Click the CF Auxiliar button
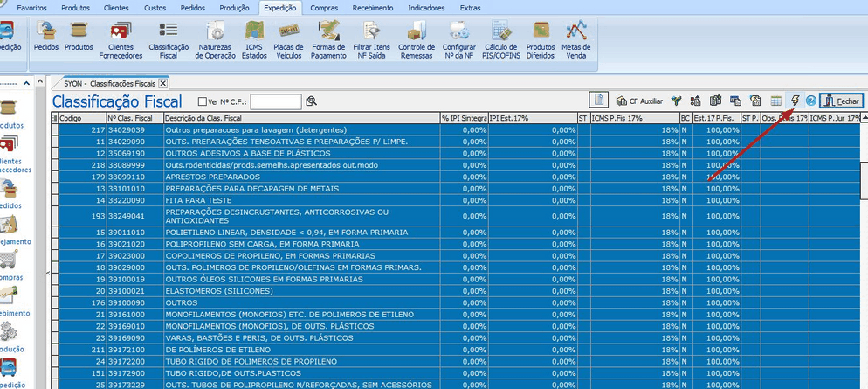 [x=639, y=101]
